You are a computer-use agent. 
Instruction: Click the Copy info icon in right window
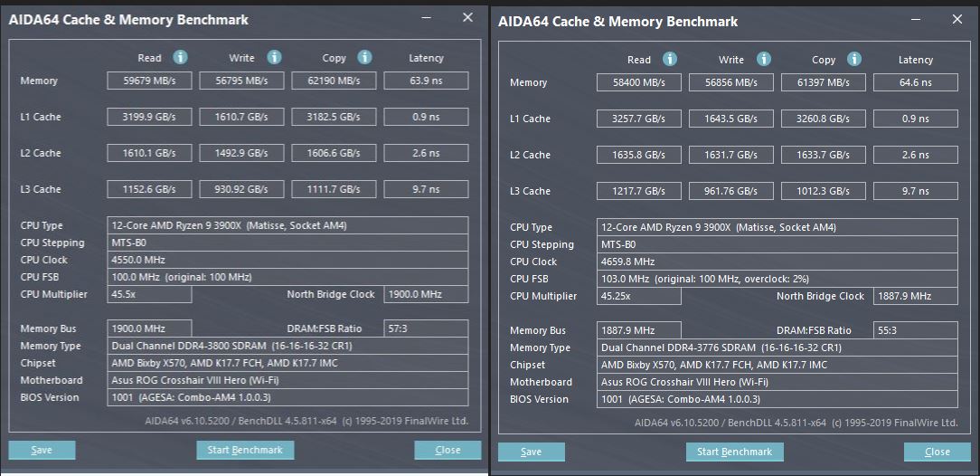point(854,59)
